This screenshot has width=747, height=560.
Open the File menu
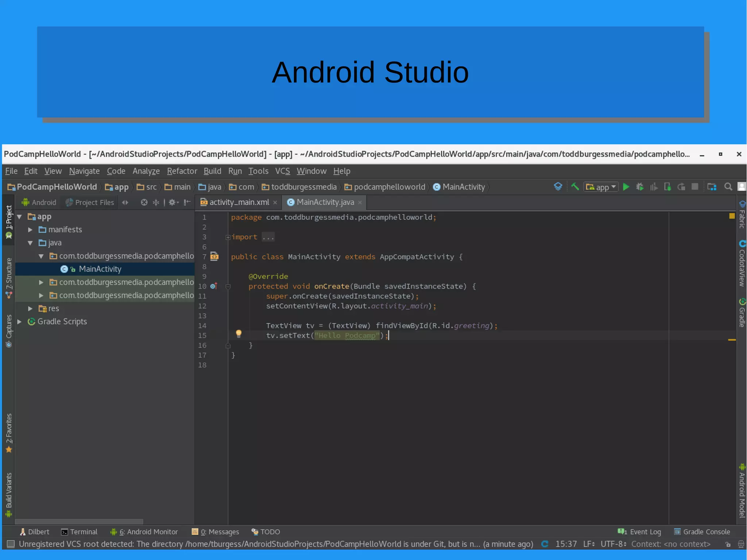[x=11, y=171]
